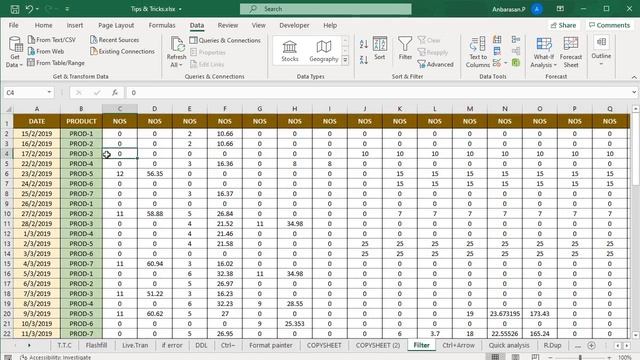Click the vertical scrollbar down arrow
640x360 pixels.
tap(636, 335)
